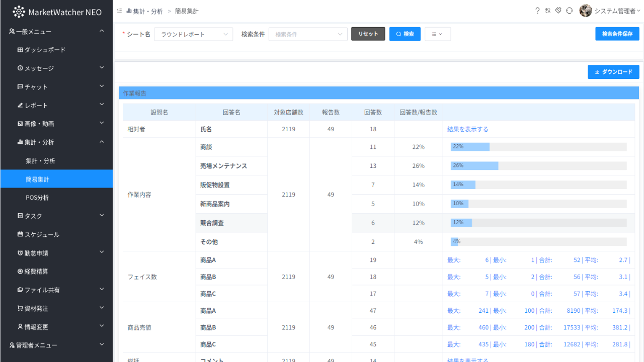Click the help question mark icon

pos(537,11)
